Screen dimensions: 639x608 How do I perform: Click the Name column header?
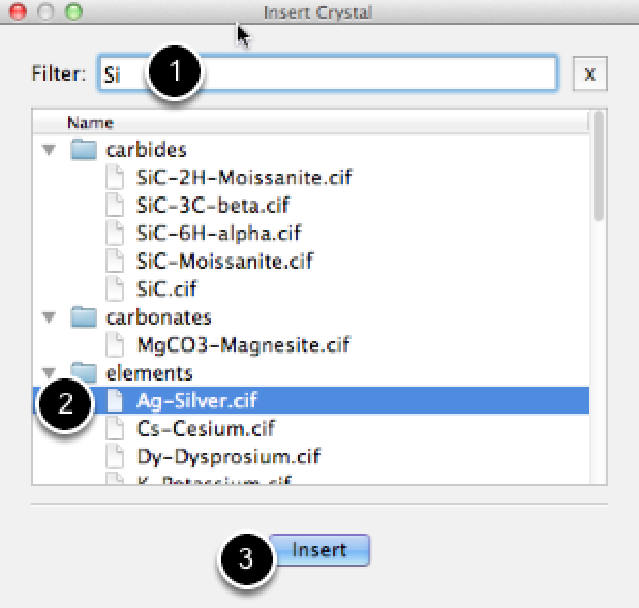pos(90,123)
